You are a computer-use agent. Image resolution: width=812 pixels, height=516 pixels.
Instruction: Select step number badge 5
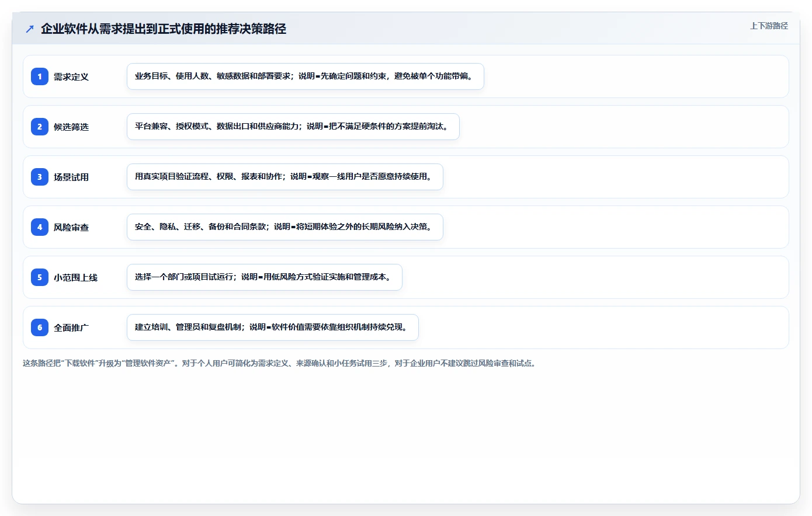tap(40, 277)
